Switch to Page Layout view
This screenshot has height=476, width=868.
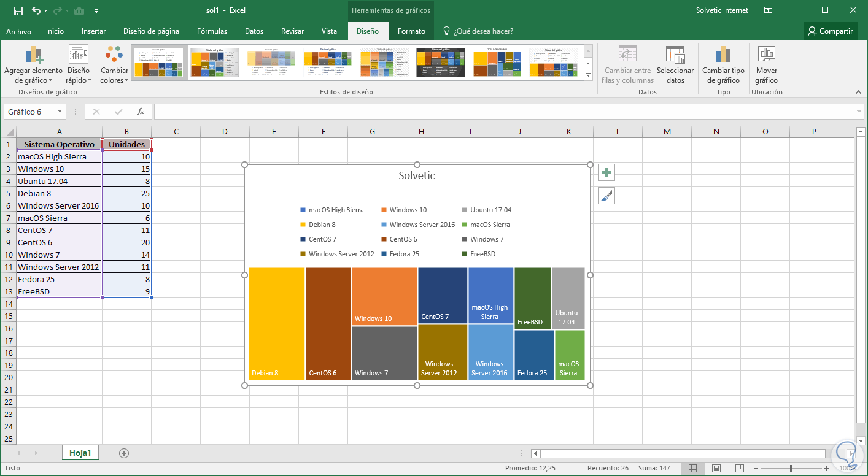715,468
